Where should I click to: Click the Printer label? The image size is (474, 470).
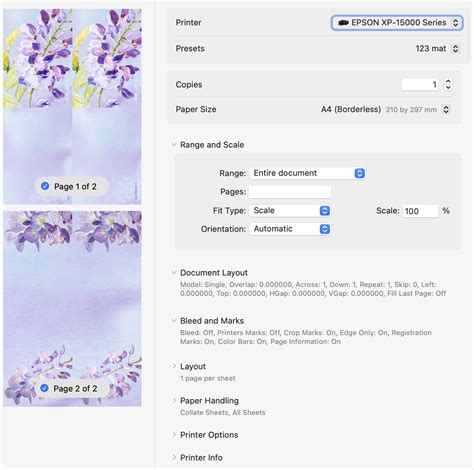click(x=188, y=23)
